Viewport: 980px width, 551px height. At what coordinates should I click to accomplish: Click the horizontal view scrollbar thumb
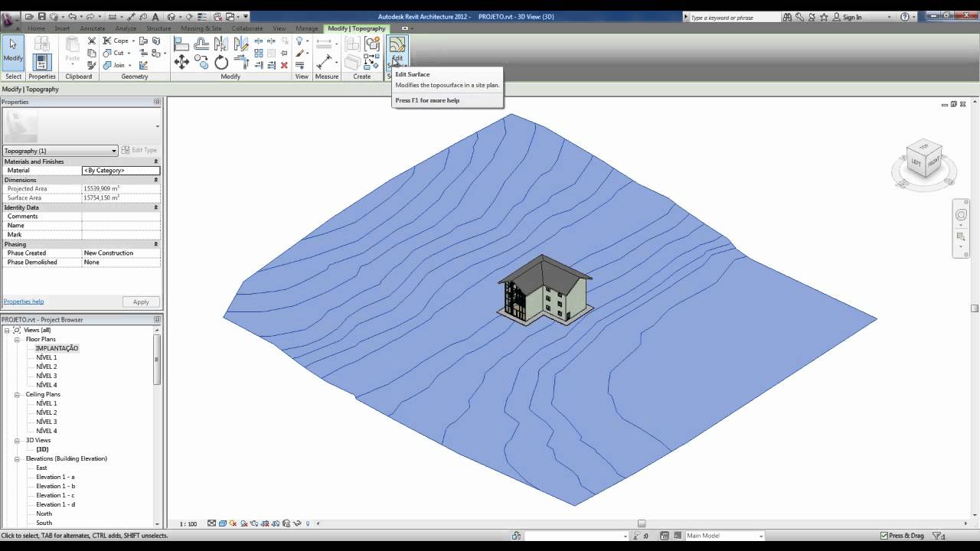642,524
